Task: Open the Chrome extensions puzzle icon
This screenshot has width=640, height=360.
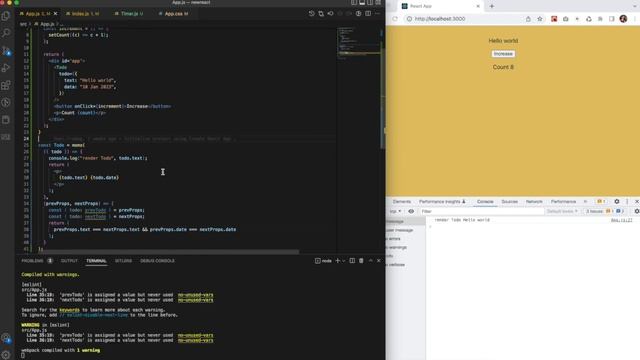Action: (600, 19)
